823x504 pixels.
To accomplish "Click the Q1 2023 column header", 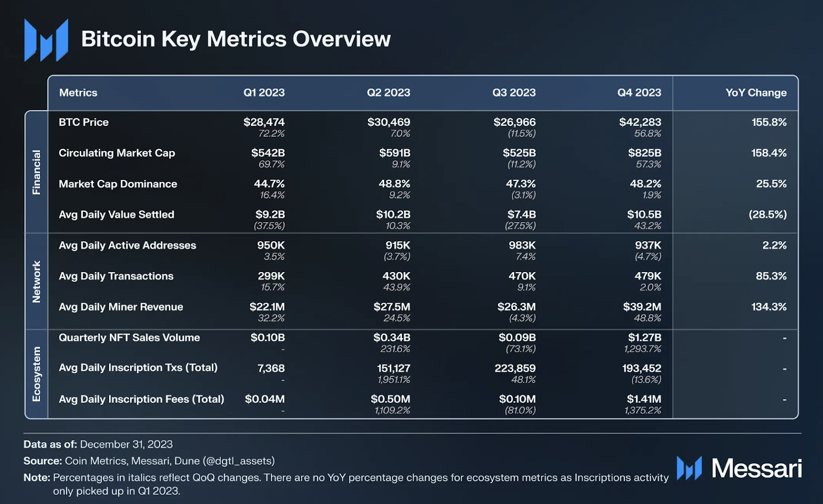I will (x=264, y=93).
